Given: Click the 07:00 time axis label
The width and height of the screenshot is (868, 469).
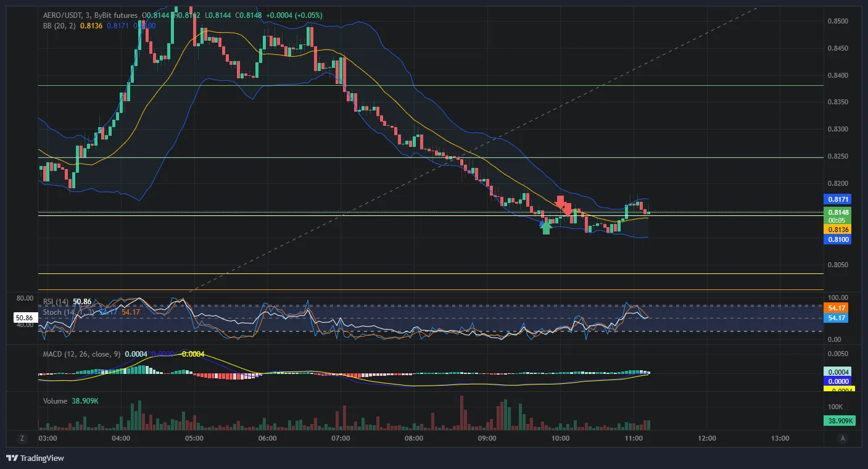Looking at the screenshot, I should (341, 439).
